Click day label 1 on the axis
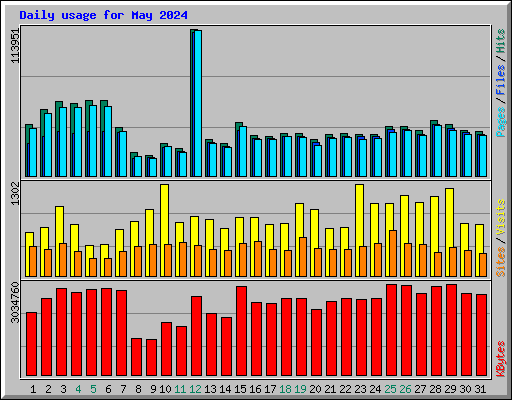The width and height of the screenshot is (512, 400). 33,389
